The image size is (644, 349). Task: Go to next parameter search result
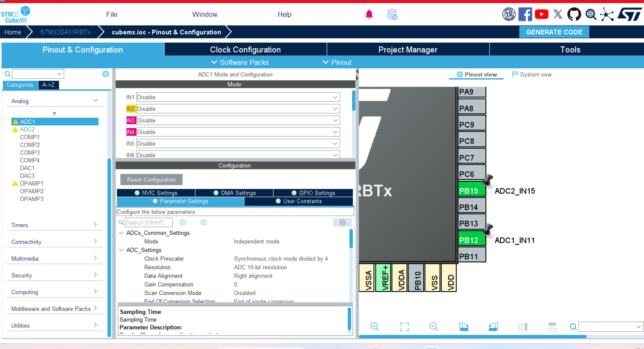[204, 223]
